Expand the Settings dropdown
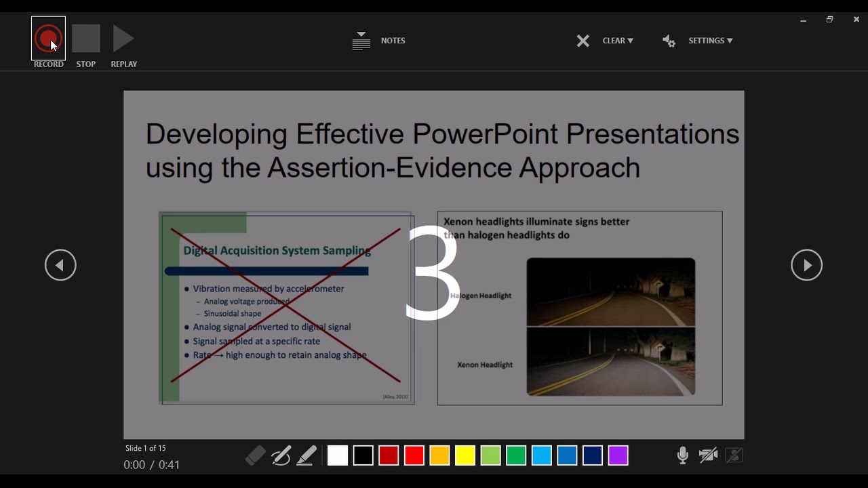868x488 pixels. pos(710,41)
